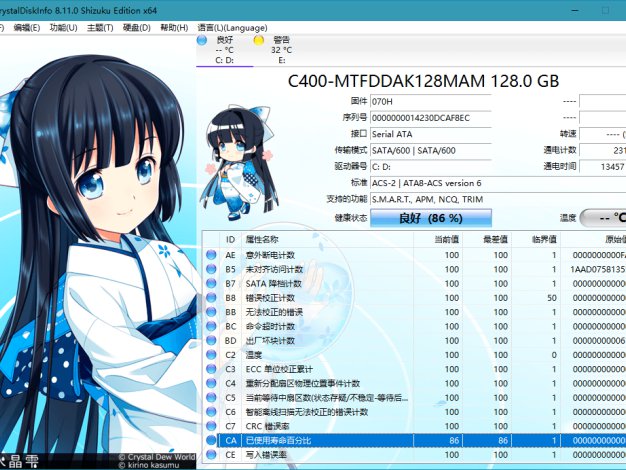Click the firmware field 070H

coord(431,101)
